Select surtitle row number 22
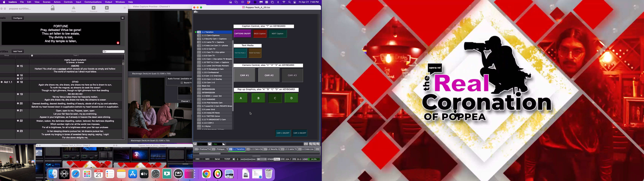 20,121
